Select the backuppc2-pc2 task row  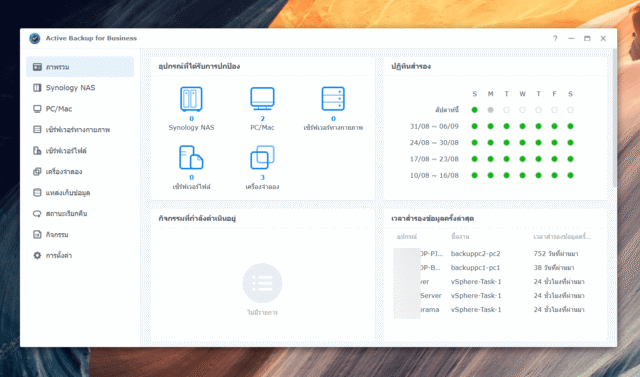point(495,254)
